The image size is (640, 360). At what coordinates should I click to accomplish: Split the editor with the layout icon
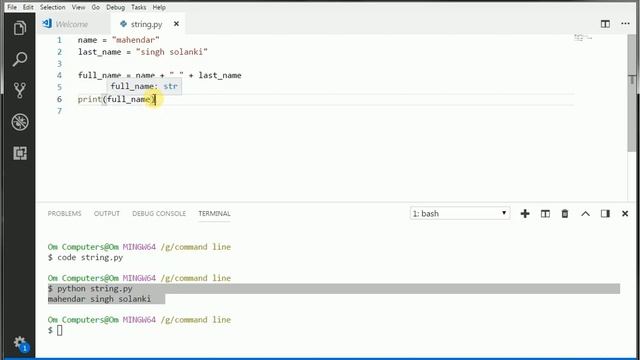tap(605, 24)
